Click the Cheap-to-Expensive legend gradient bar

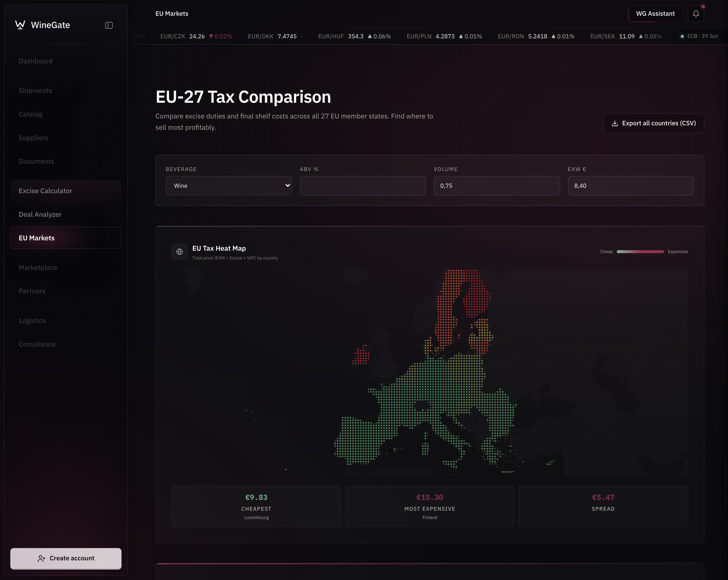click(640, 252)
